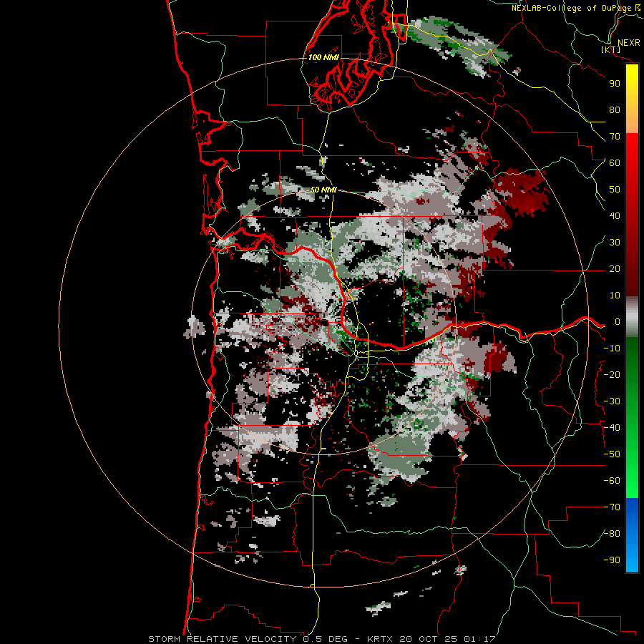Image resolution: width=644 pixels, height=644 pixels.
Task: Click the "-40" value on the velocity scale
Action: click(x=612, y=428)
